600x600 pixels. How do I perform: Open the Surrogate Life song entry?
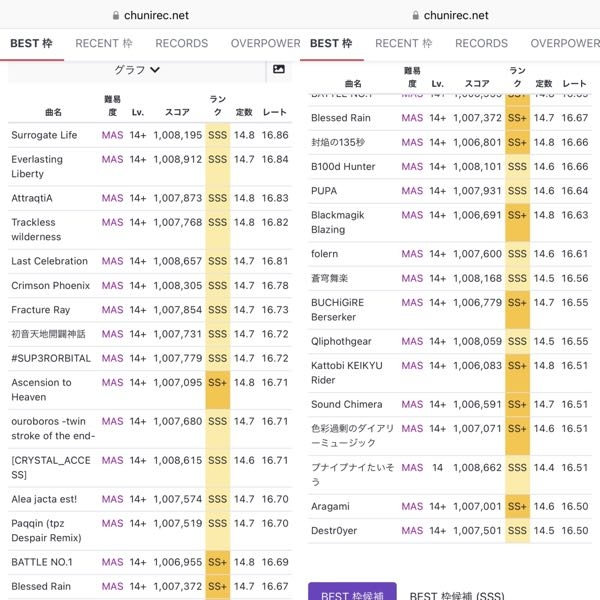(44, 135)
